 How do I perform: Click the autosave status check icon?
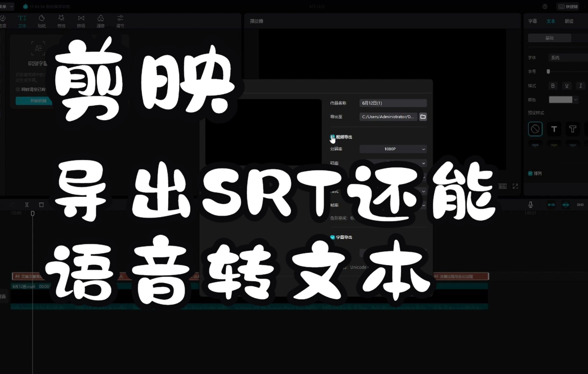pyautogui.click(x=25, y=6)
